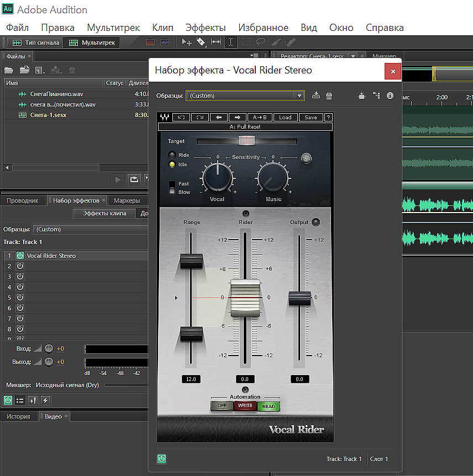Delete preset using trash icon in dialog

pos(329,96)
